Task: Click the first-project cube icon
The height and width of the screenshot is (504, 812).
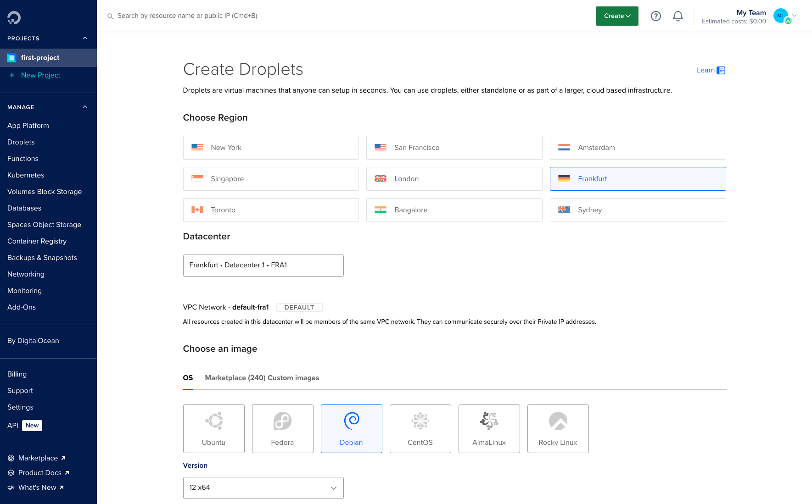Action: (12, 58)
